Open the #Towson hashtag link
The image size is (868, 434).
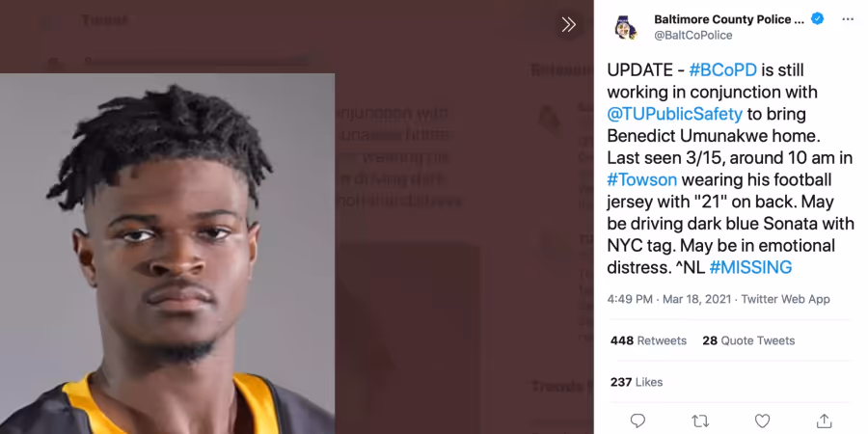[x=641, y=180]
